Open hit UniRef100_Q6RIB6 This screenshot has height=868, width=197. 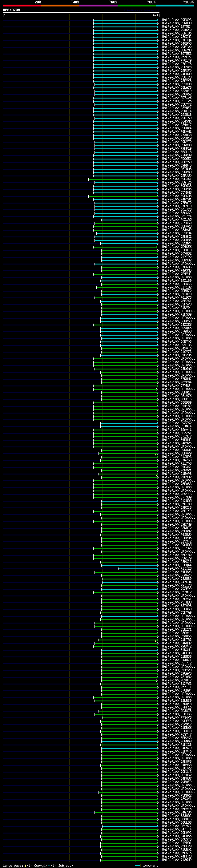[x=176, y=33]
